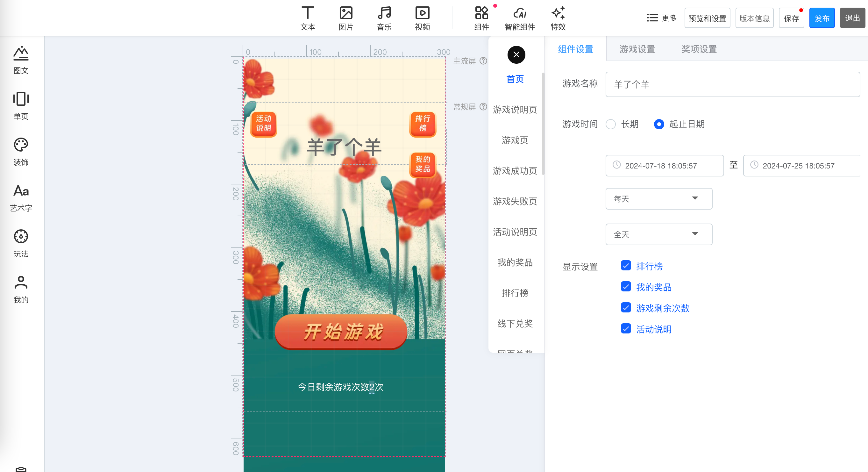Open the 图文 sidebar panel
This screenshot has width=868, height=472.
coord(21,60)
